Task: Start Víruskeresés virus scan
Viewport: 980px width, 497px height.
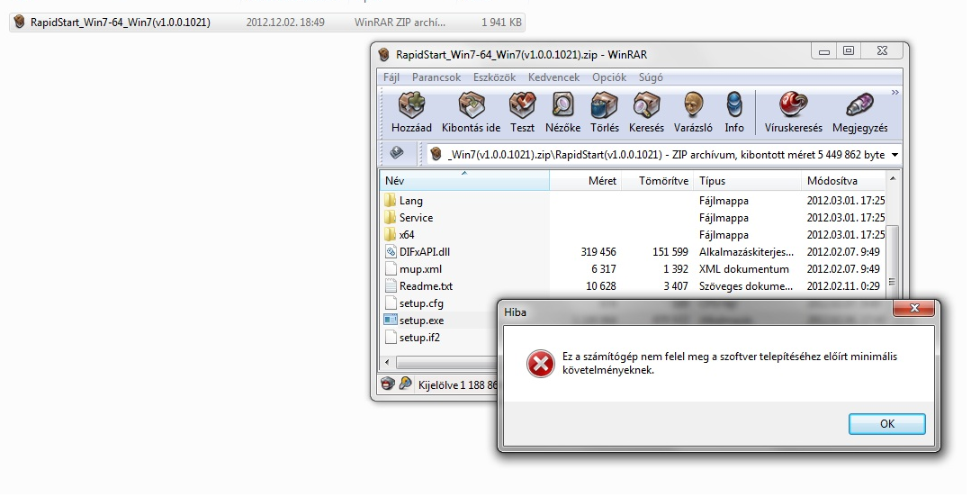Action: 793,113
